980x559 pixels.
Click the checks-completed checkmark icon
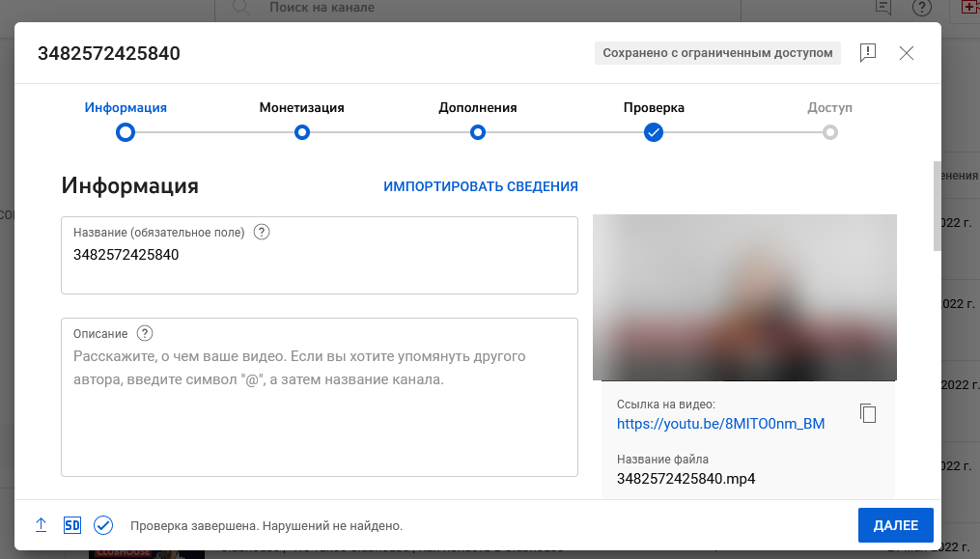tap(102, 525)
